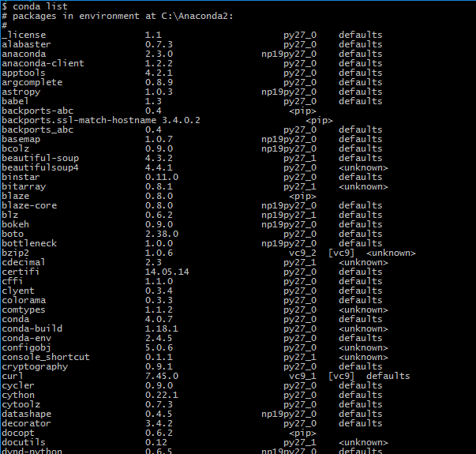Click version '1.18.1' of conda-build

[x=162, y=328]
